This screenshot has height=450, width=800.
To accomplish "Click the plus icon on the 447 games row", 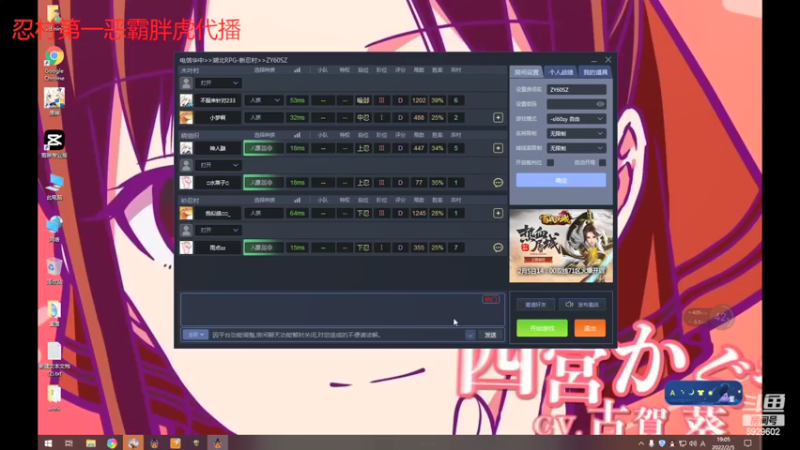I will [x=498, y=148].
